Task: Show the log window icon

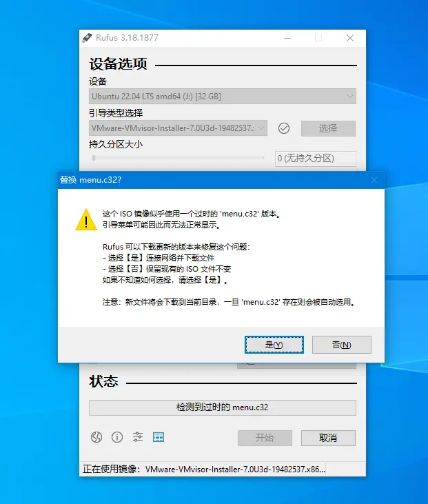Action: (x=159, y=437)
